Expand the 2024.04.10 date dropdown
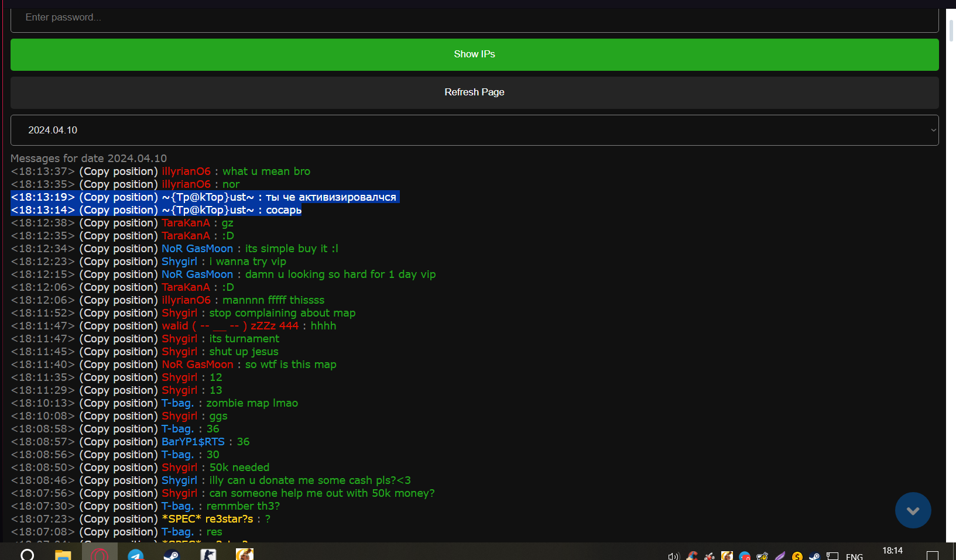 pyautogui.click(x=474, y=130)
